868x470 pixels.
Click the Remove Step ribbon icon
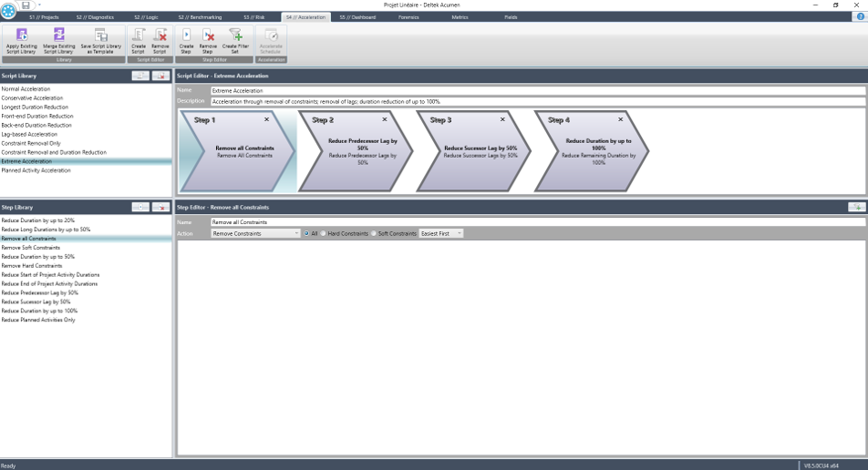pos(208,41)
